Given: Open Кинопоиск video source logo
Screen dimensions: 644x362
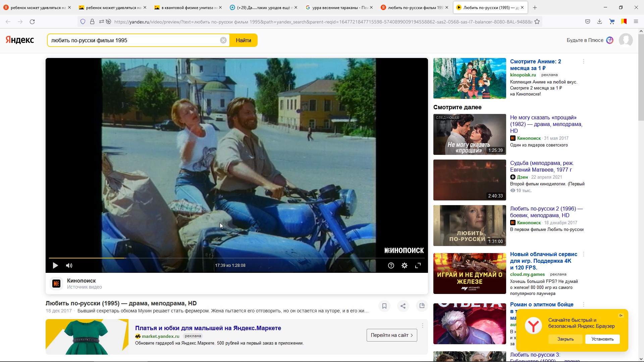Looking at the screenshot, I should (x=56, y=284).
